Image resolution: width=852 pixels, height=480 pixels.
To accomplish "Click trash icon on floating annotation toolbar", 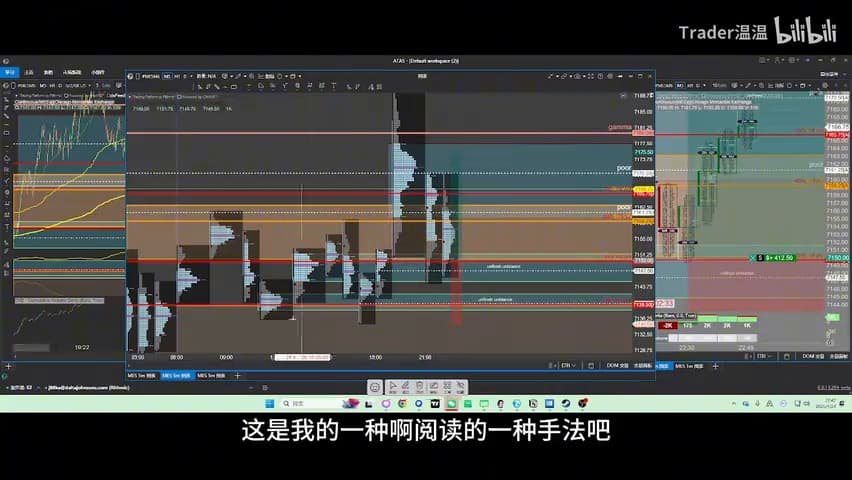I will coord(419,387).
